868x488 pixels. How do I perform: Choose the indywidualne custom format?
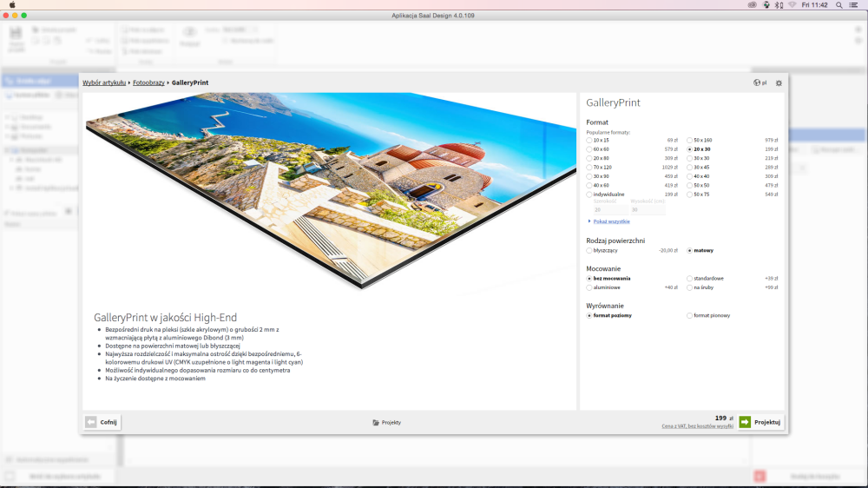[x=589, y=195]
